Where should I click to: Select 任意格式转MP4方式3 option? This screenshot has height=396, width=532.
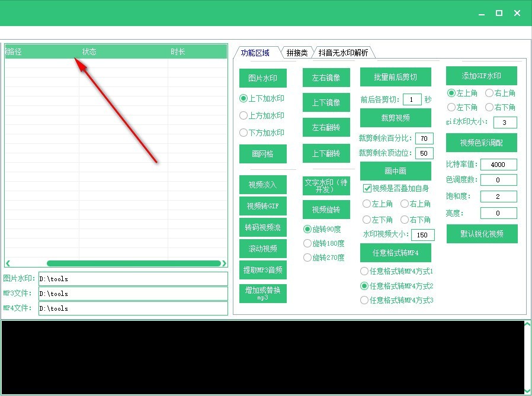click(x=396, y=300)
